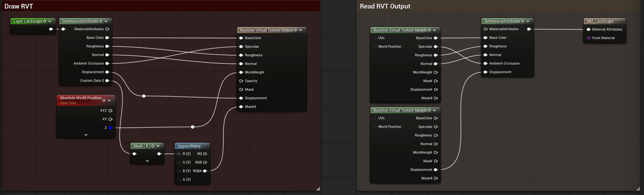Click Mask4 input pin on Runtime Virtual Texture Output
The height and width of the screenshot is (195, 644).
[241, 107]
